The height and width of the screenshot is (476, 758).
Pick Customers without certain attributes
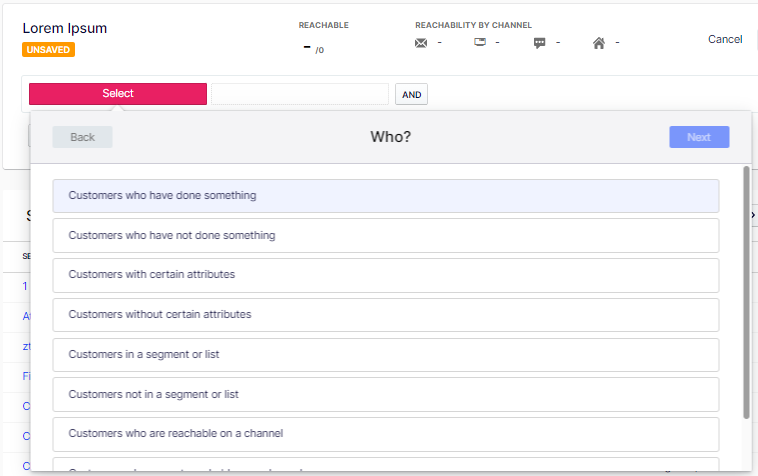point(386,315)
